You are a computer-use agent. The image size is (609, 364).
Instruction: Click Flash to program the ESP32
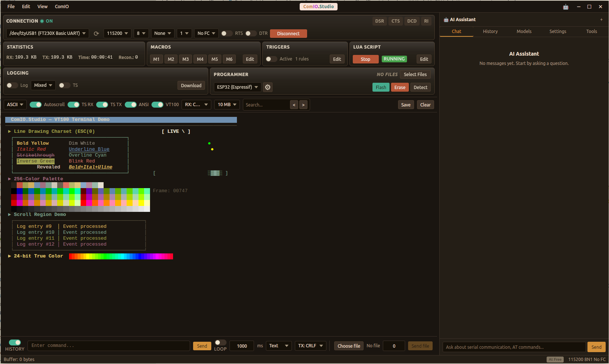coord(381,87)
